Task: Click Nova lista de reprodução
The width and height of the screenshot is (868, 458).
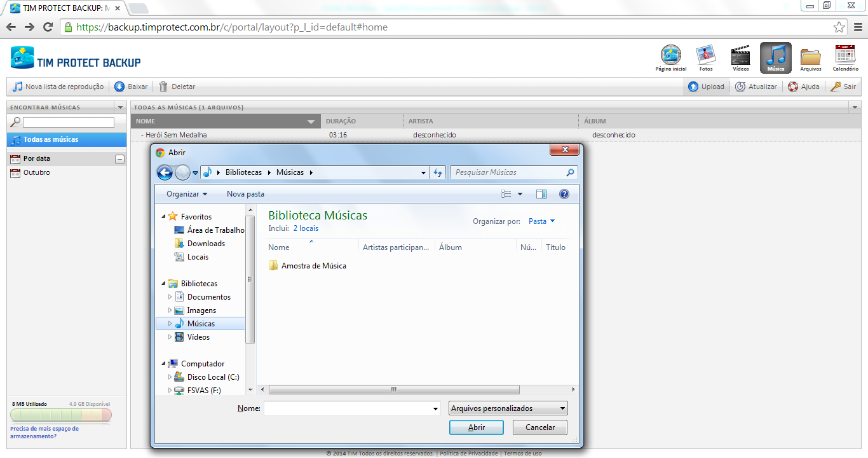Action: (x=58, y=87)
